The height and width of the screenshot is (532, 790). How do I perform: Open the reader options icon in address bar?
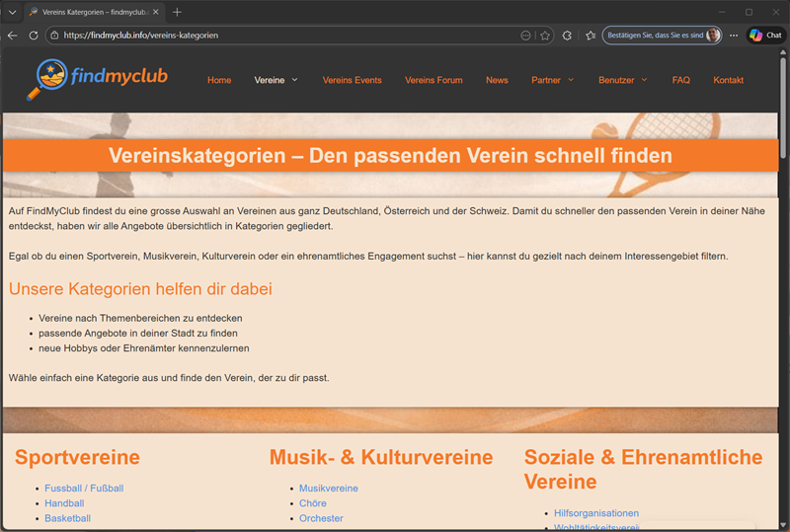click(525, 36)
